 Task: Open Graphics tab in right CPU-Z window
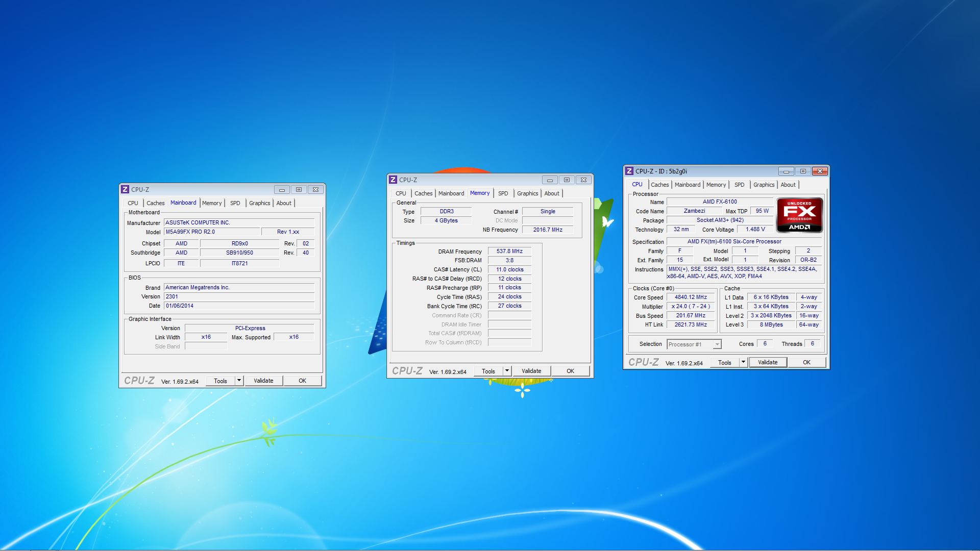[764, 185]
